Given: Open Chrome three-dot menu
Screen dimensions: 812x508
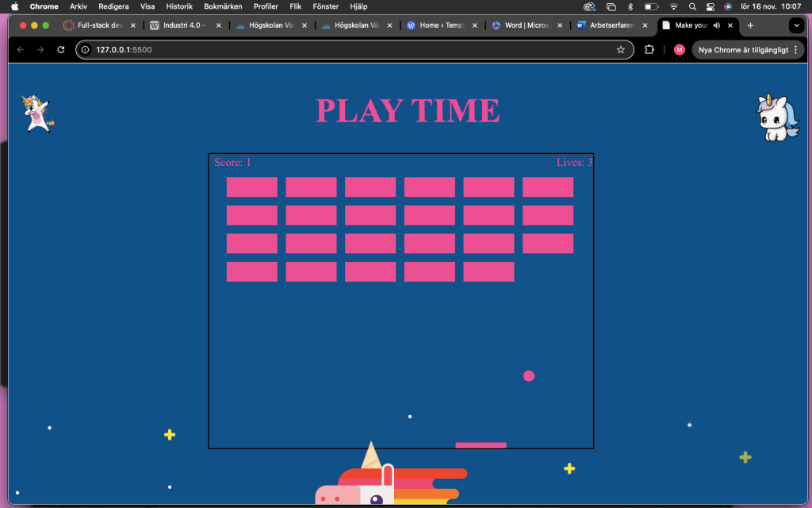Looking at the screenshot, I should tap(795, 50).
